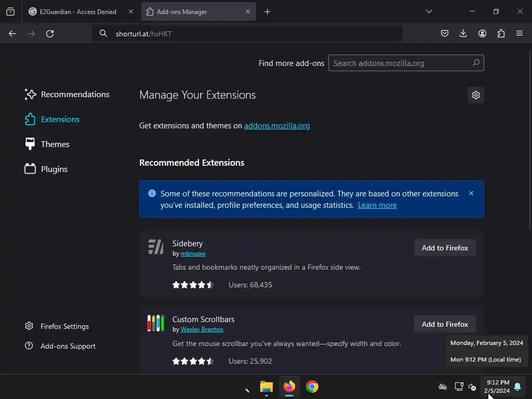532x399 pixels.
Task: Open Firefox Settings from the sidebar
Action: [57, 326]
